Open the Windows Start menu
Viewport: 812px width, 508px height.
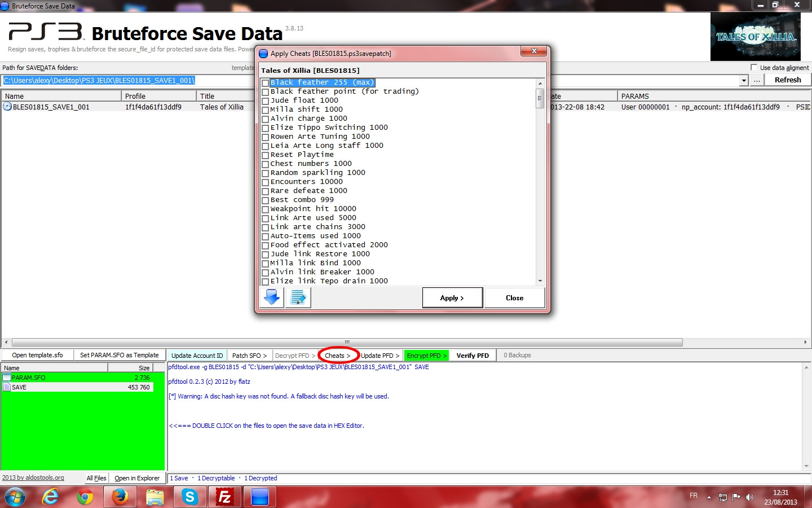15,497
